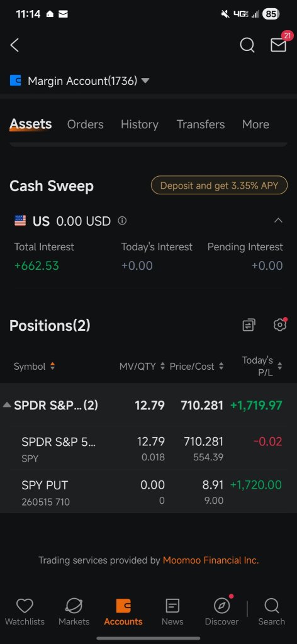Tap Deposit and get 3.35% APY button

tap(220, 186)
